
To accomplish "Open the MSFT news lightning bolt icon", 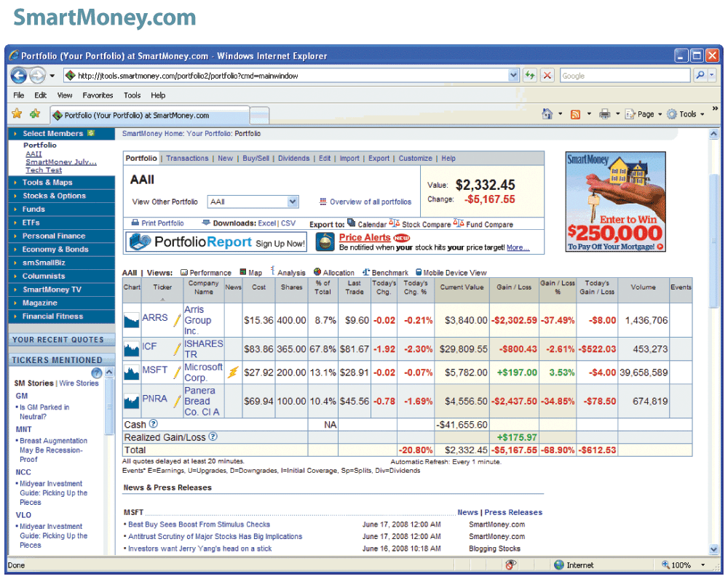I will point(233,372).
